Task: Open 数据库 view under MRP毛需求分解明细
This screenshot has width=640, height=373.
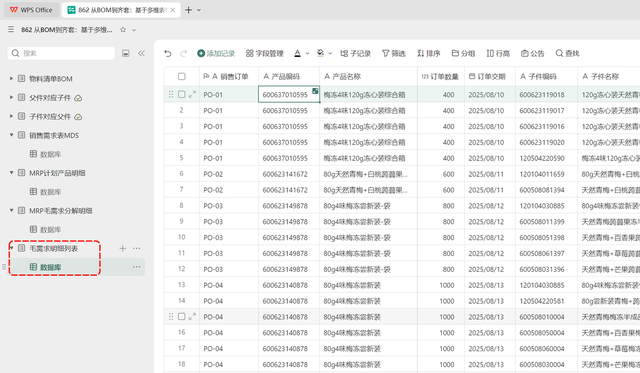Action: click(x=45, y=229)
